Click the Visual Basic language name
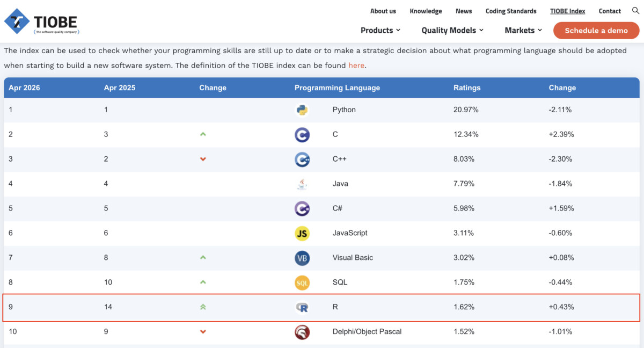Image resolution: width=644 pixels, height=348 pixels. [353, 258]
